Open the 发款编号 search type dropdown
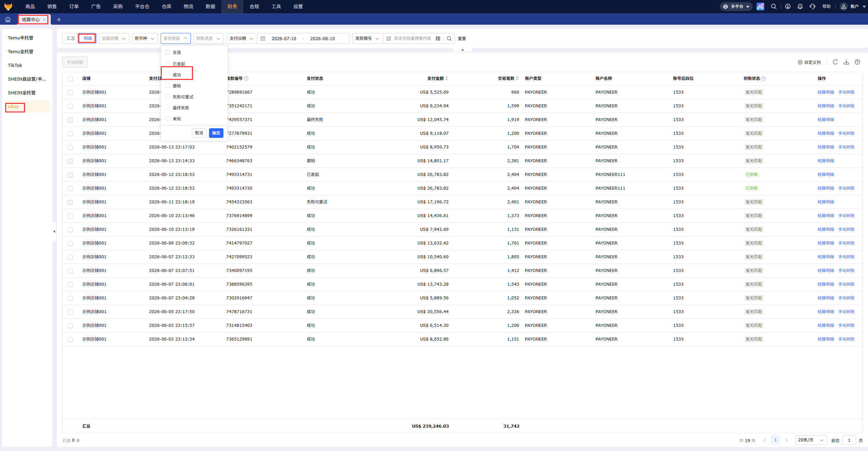 point(367,38)
